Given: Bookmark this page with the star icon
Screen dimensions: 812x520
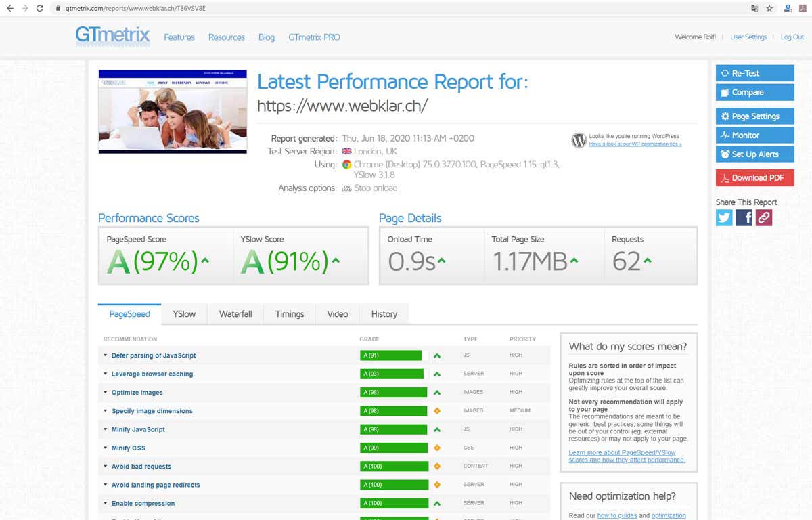Looking at the screenshot, I should click(x=769, y=8).
